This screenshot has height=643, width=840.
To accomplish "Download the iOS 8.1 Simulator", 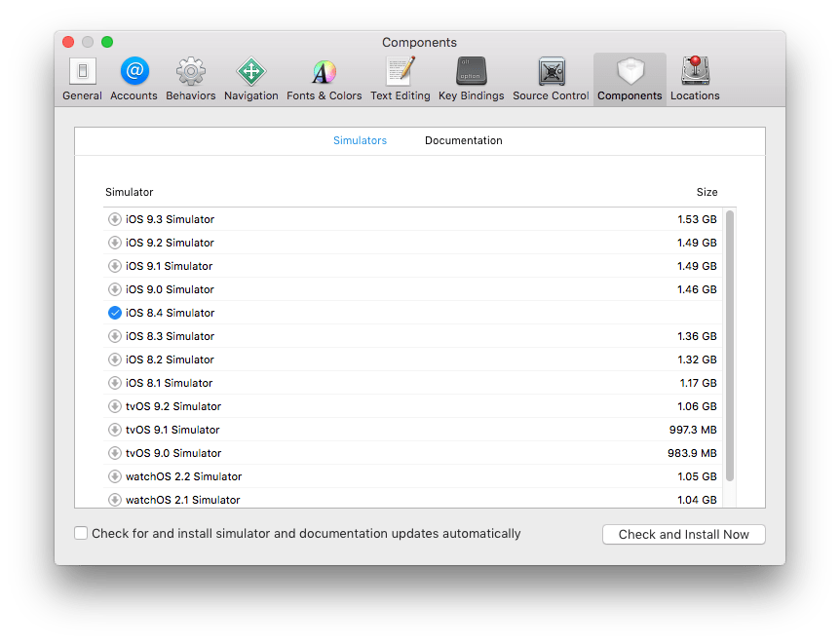I will (x=115, y=383).
